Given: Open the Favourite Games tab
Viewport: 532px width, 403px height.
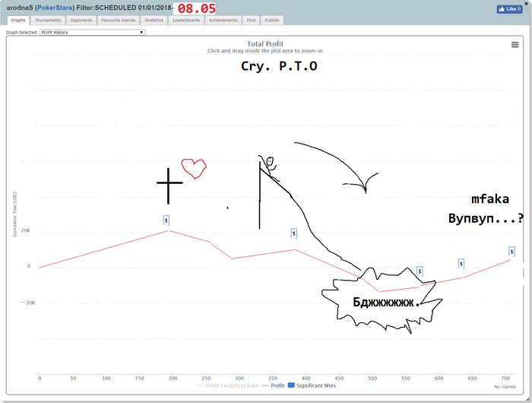Looking at the screenshot, I should coord(119,21).
